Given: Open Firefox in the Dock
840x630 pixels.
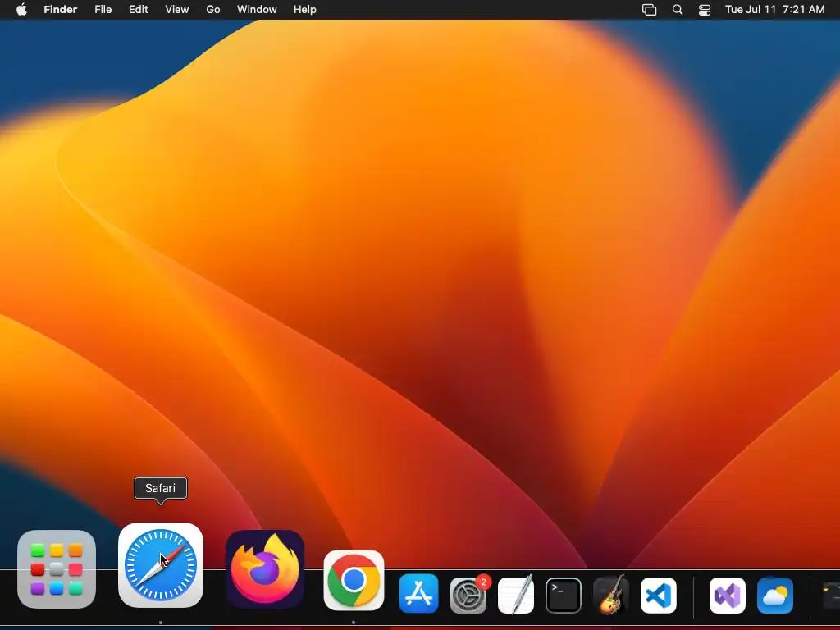Looking at the screenshot, I should pos(265,569).
